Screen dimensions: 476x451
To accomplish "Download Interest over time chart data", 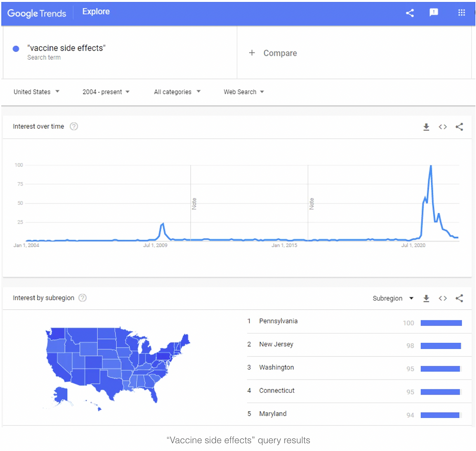I will point(426,127).
